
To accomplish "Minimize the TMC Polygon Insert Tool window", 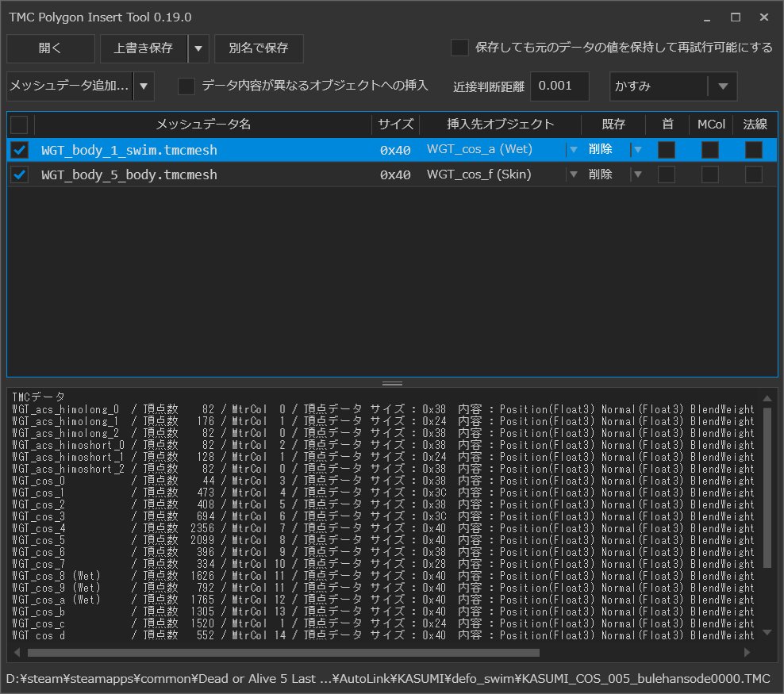I will [x=707, y=17].
